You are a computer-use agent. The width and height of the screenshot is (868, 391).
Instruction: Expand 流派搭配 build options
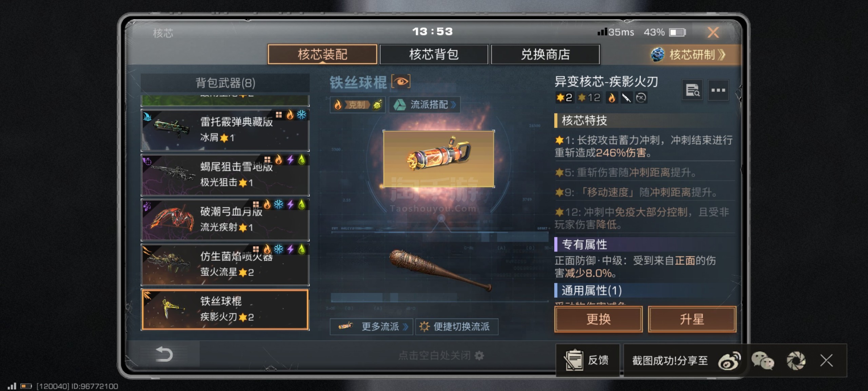424,105
